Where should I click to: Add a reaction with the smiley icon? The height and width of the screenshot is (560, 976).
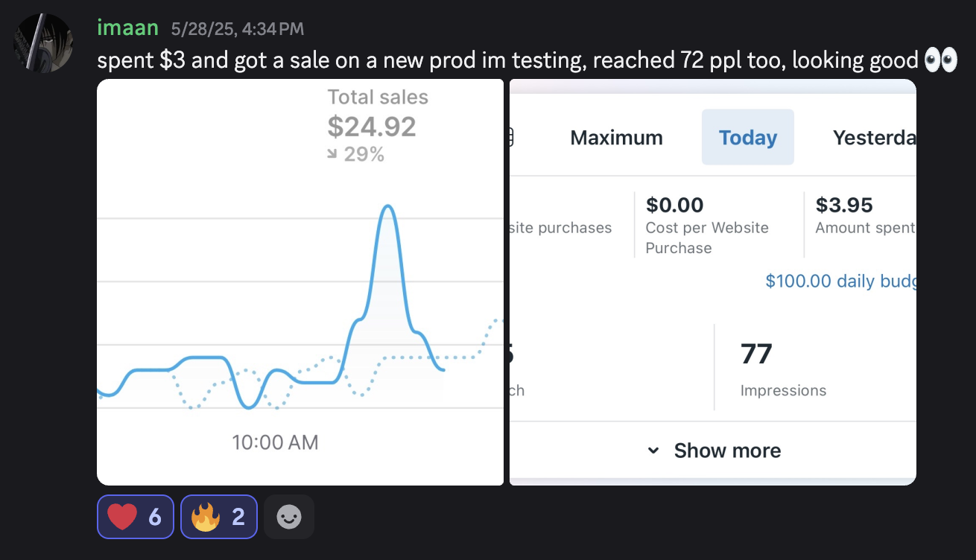(289, 517)
